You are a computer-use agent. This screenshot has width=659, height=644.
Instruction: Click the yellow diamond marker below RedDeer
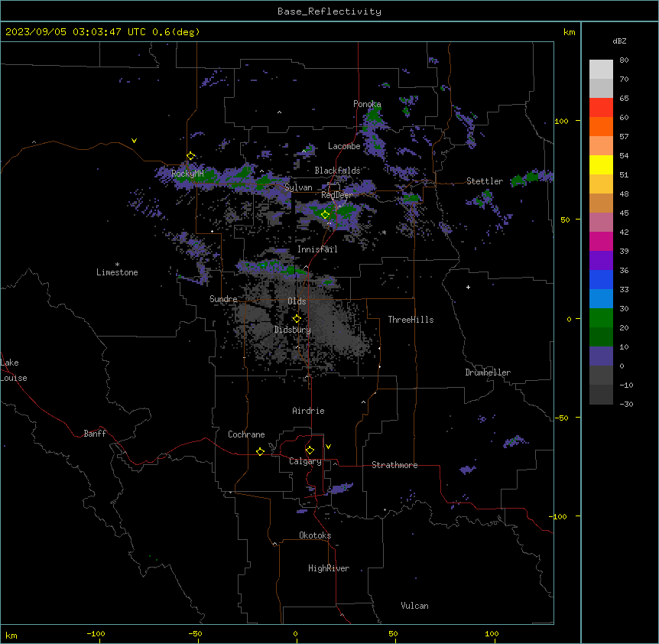click(x=326, y=215)
